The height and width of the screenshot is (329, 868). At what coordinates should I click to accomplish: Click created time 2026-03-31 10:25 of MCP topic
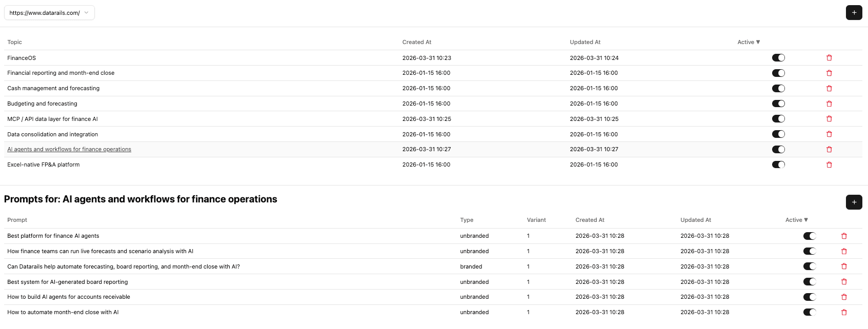[x=427, y=119]
